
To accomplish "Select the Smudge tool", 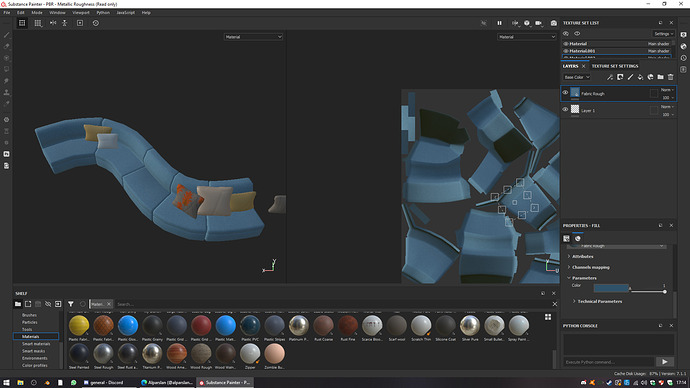I will click(x=7, y=81).
